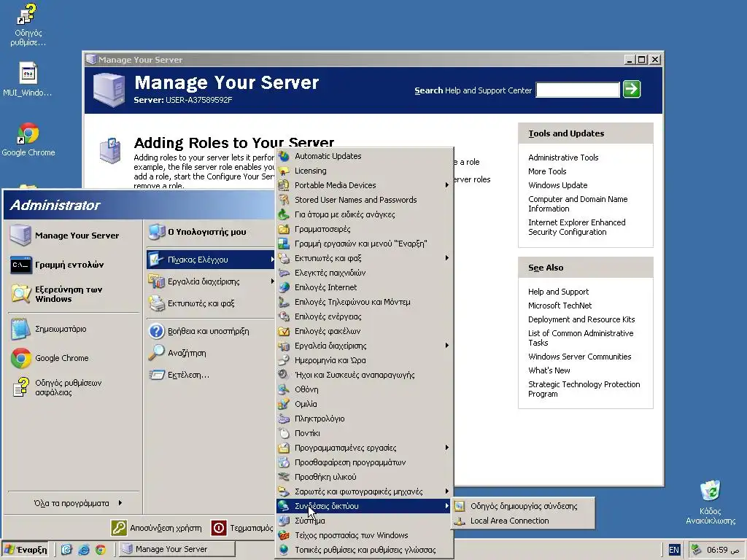The height and width of the screenshot is (560, 747).
Task: Open Deployment and Resource Kits link
Action: [581, 319]
